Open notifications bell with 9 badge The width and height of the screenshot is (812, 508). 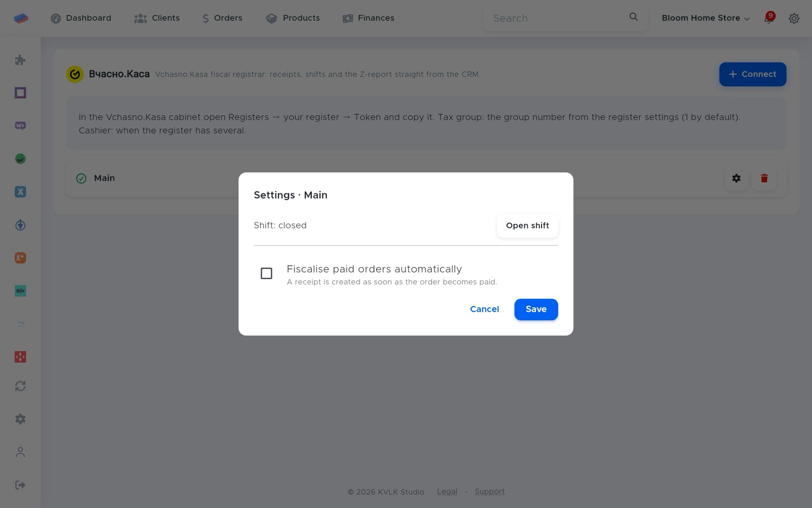769,18
